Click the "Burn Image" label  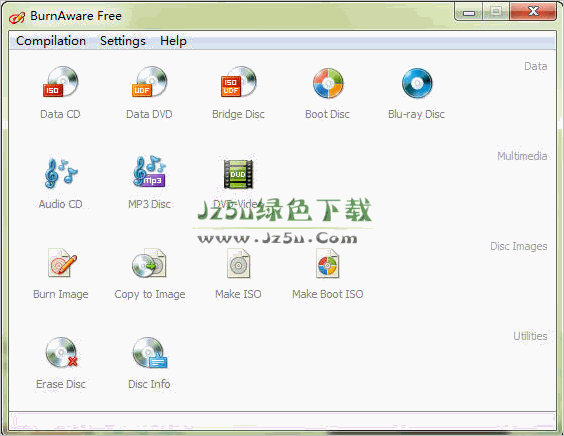60,294
